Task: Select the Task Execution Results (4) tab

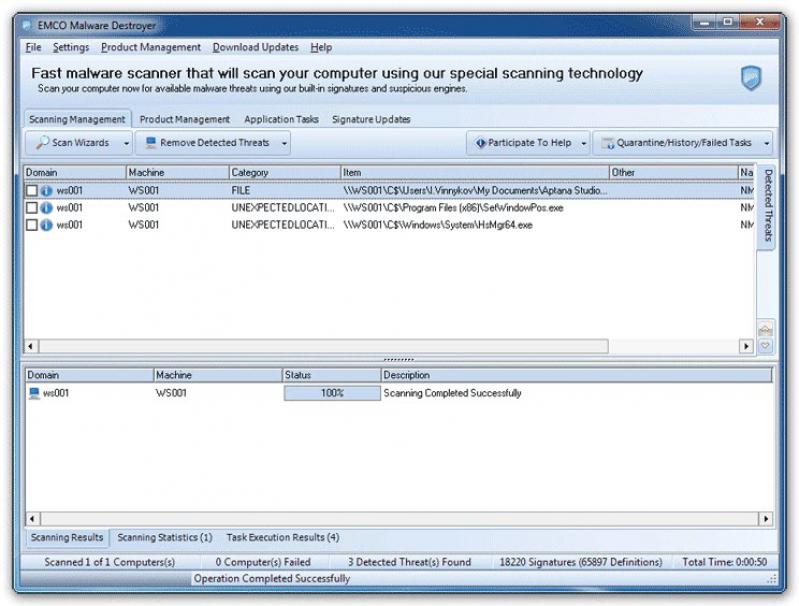Action: pyautogui.click(x=283, y=537)
